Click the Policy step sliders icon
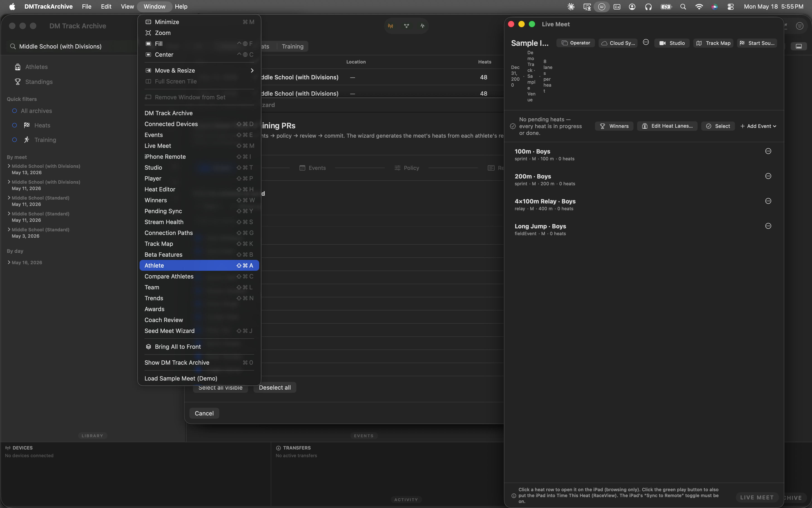The height and width of the screenshot is (508, 812). point(398,168)
